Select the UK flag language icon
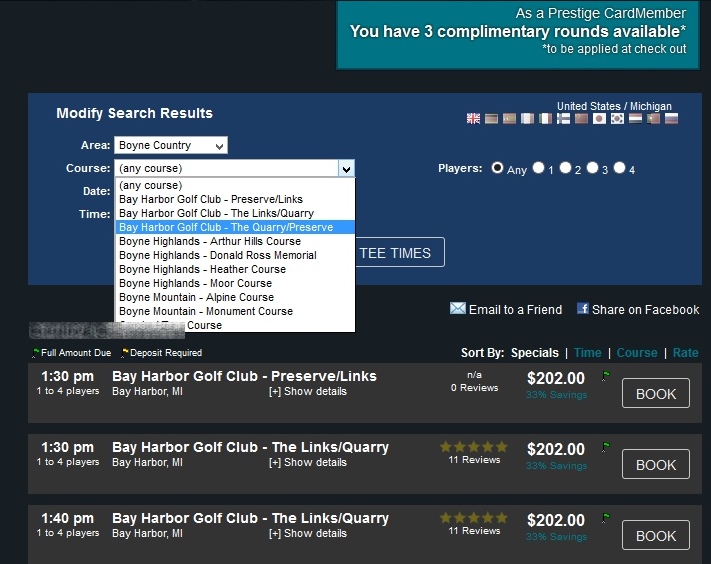This screenshot has height=564, width=711. click(x=474, y=119)
